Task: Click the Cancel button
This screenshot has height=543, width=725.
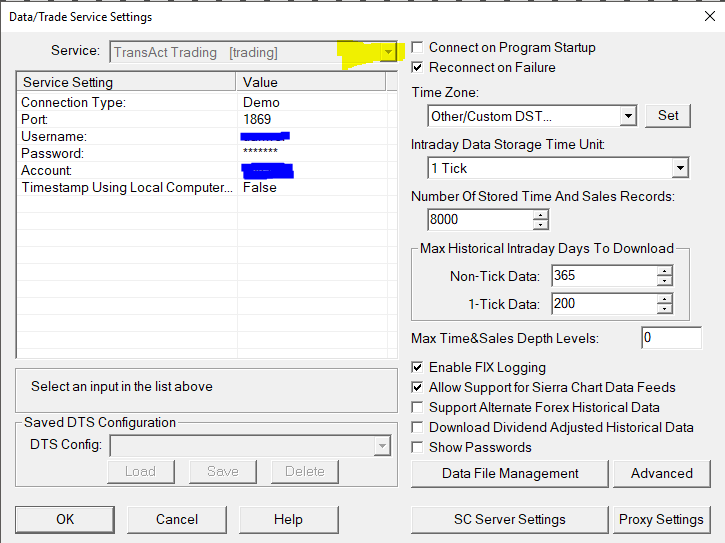Action: coord(177,519)
